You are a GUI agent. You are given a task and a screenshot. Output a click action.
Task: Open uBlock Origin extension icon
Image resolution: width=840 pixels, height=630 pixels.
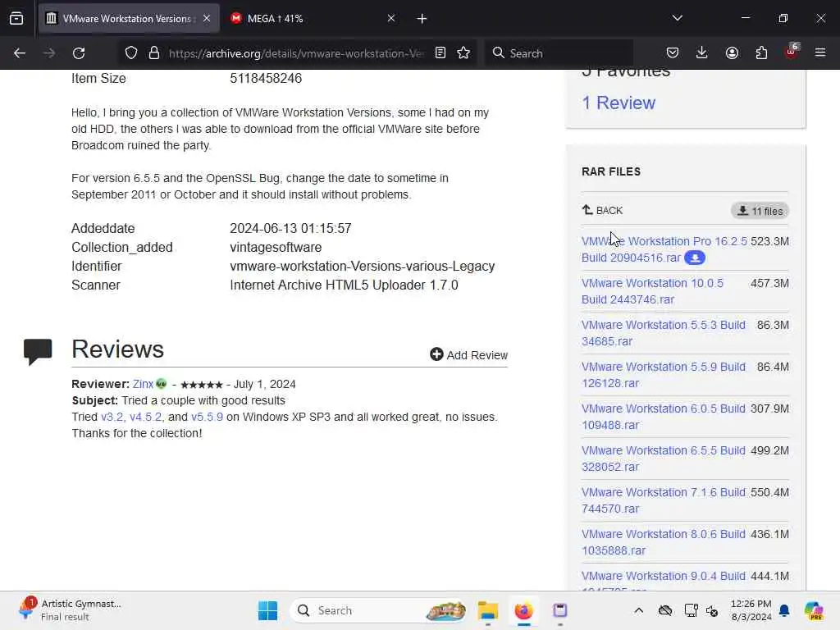point(792,52)
